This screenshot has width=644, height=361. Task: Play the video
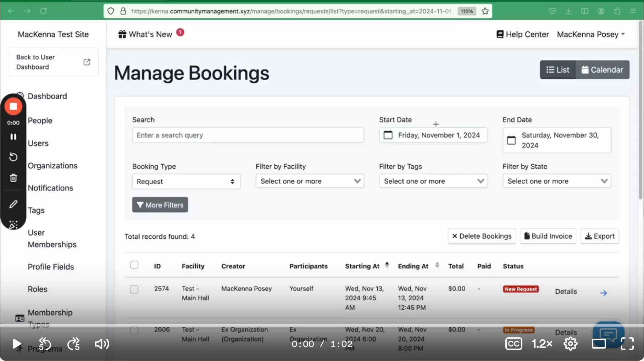pyautogui.click(x=16, y=344)
